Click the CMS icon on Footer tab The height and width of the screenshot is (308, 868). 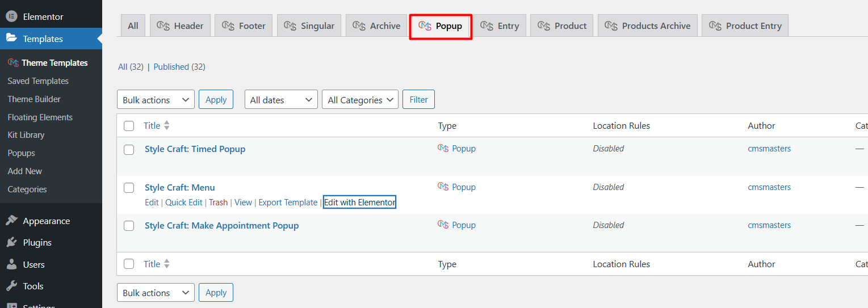coord(228,26)
